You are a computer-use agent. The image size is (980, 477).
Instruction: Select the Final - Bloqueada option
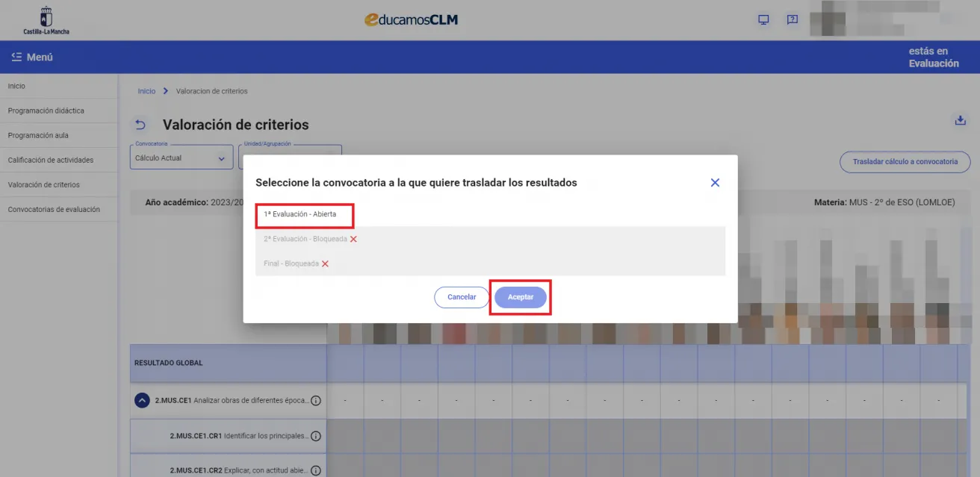(x=292, y=263)
